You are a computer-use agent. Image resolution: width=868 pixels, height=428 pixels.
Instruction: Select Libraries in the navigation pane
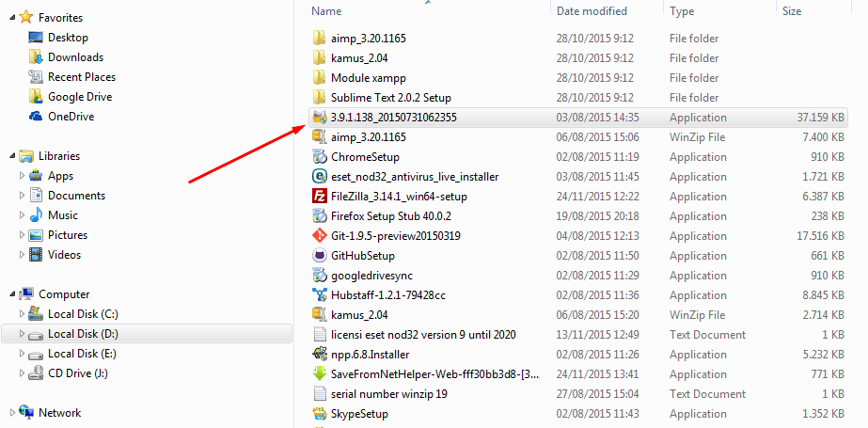tap(59, 156)
